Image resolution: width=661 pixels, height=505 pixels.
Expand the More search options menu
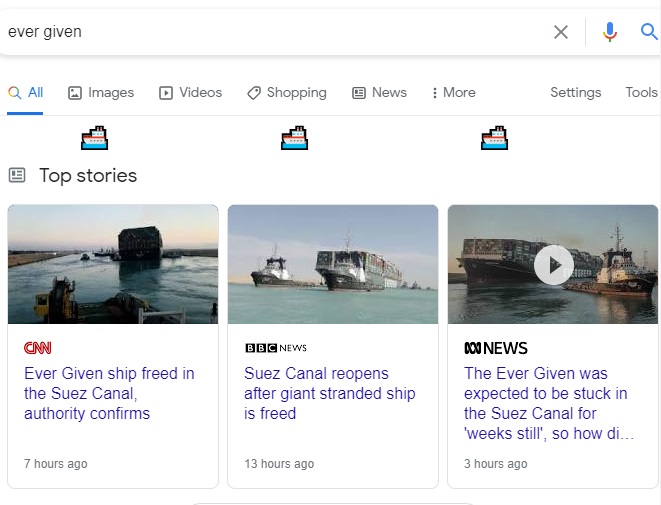(x=453, y=93)
